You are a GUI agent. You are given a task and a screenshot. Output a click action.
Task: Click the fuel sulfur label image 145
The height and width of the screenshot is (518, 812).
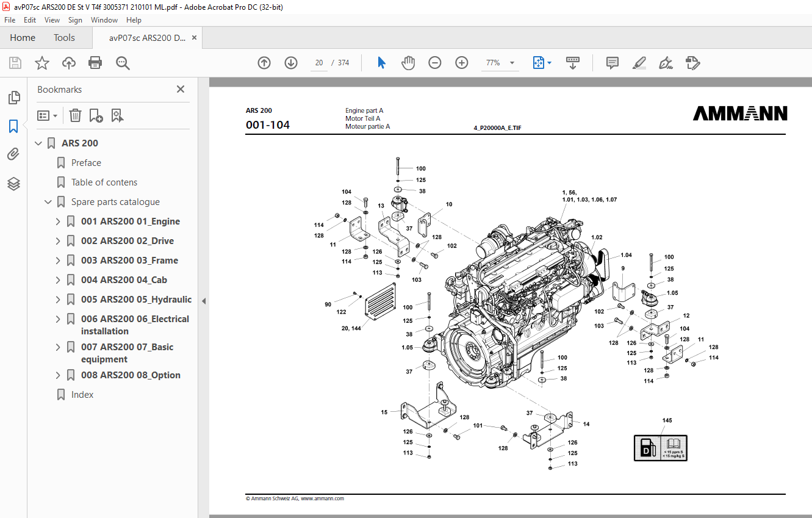tap(661, 448)
